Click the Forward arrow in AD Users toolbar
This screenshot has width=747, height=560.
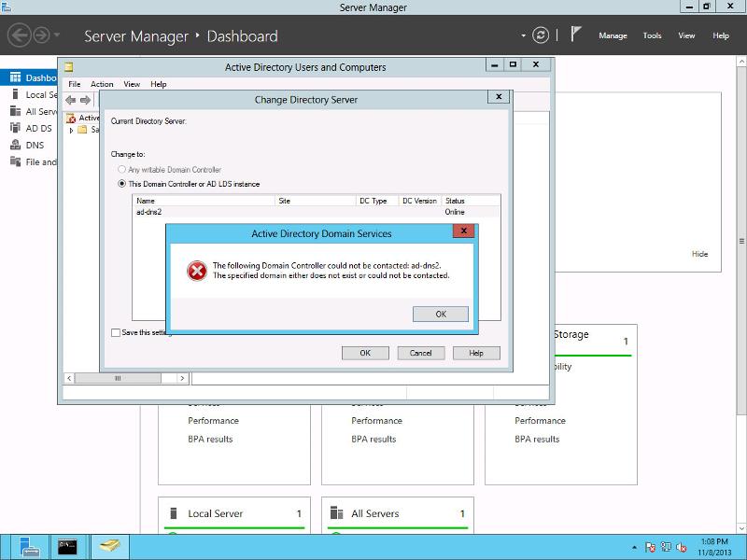pyautogui.click(x=85, y=100)
